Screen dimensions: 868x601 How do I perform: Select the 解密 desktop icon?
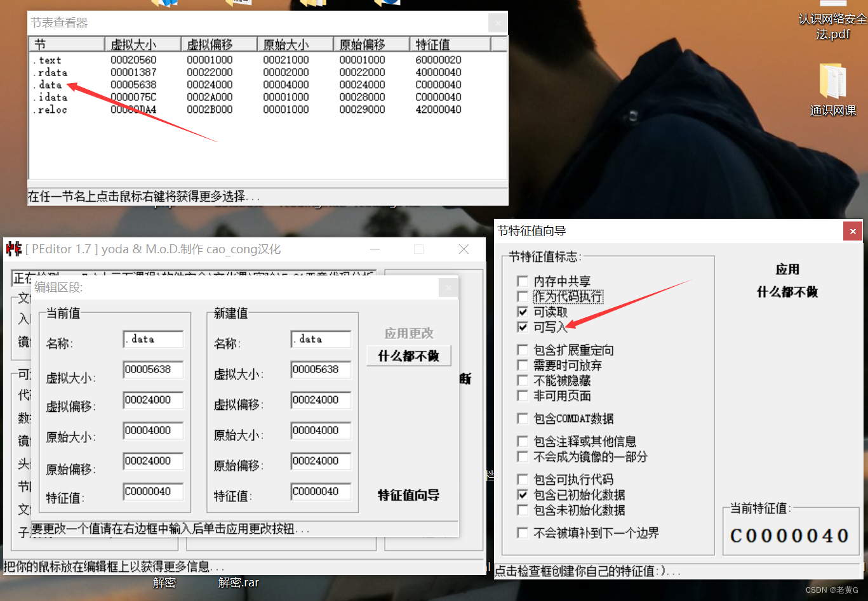(164, 582)
